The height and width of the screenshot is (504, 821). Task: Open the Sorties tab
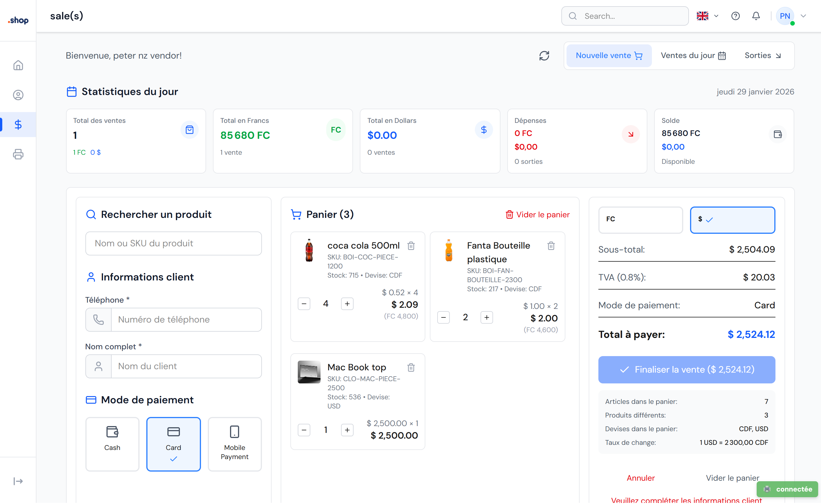(763, 56)
